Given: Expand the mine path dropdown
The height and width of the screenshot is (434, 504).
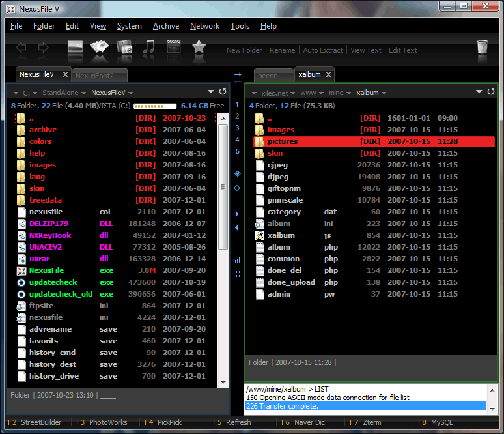Looking at the screenshot, I should 348,93.
